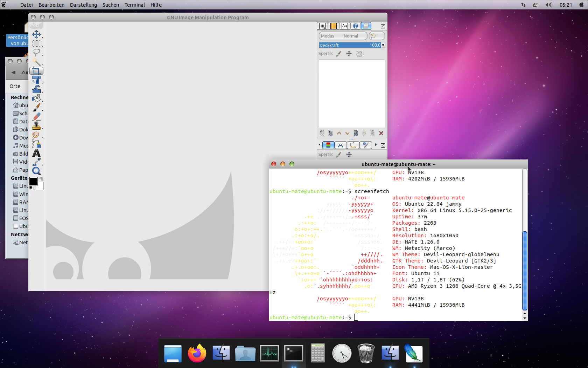
Task: Switch to the Brushes tab
Action: (322, 26)
